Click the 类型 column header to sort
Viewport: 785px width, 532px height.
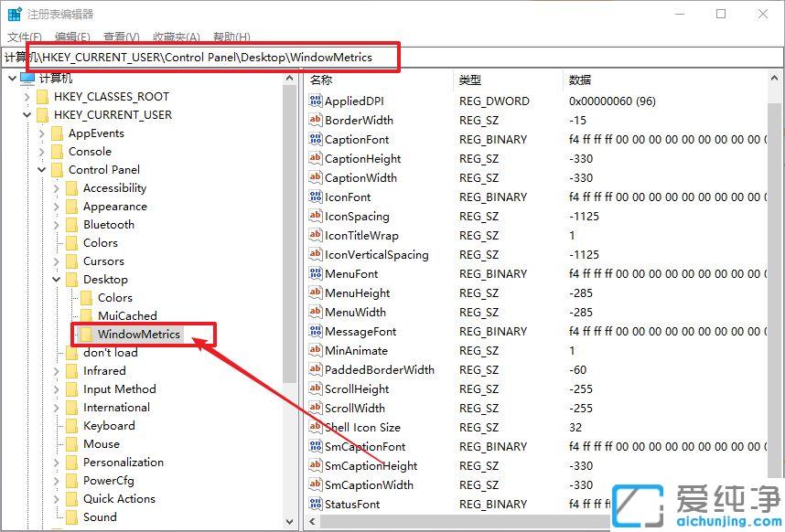click(470, 80)
